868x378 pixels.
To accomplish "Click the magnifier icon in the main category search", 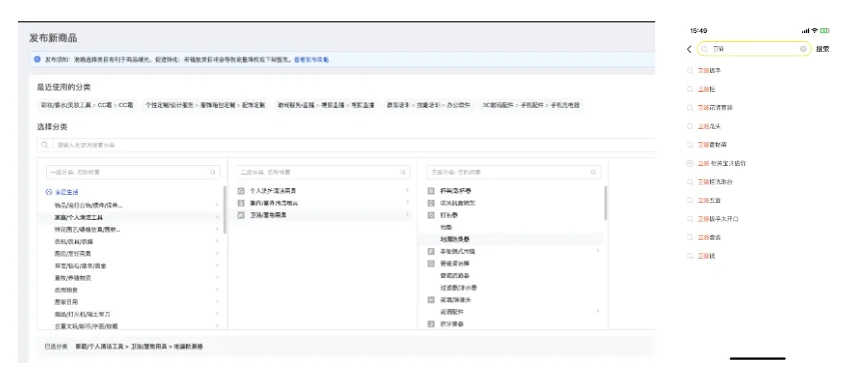I will pyautogui.click(x=45, y=145).
